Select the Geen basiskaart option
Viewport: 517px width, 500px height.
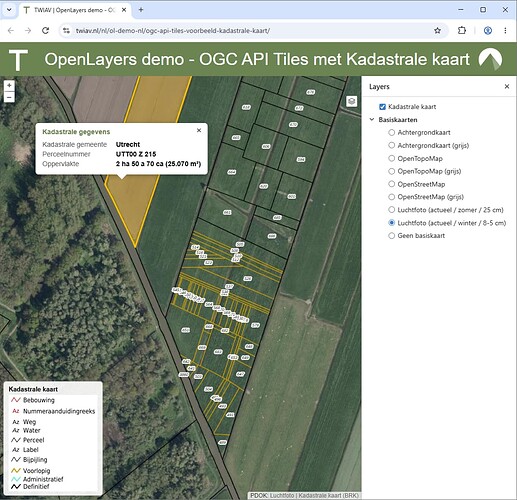pos(392,236)
